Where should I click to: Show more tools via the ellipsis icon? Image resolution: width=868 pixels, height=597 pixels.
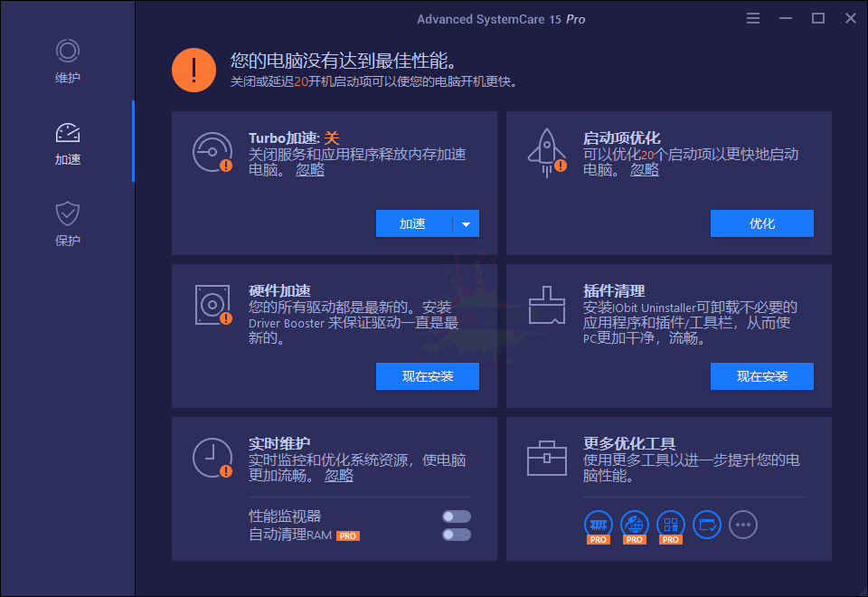point(742,525)
